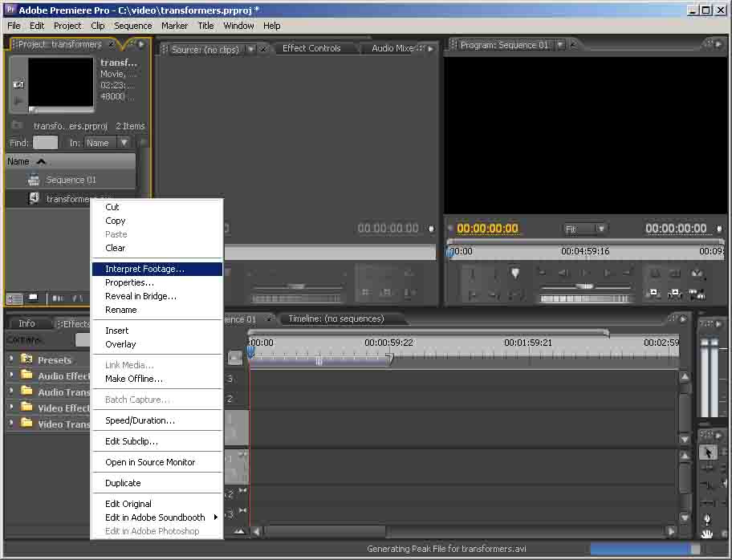This screenshot has height=560, width=732.
Task: Click the transformers clip audio icon
Action: [x=34, y=198]
